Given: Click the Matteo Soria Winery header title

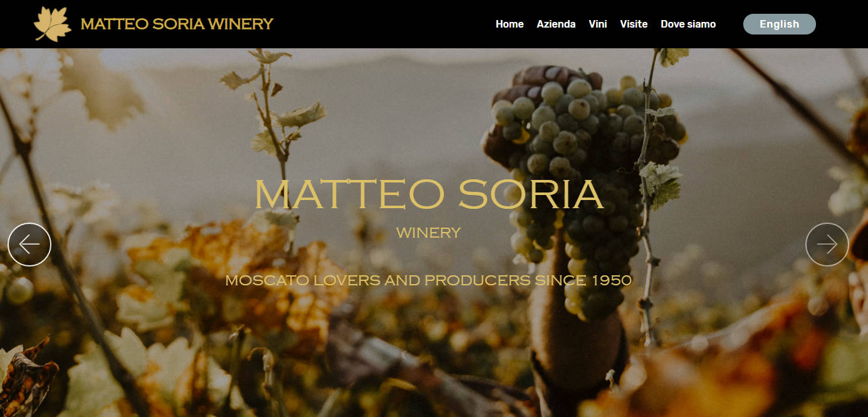Looking at the screenshot, I should pos(177,24).
